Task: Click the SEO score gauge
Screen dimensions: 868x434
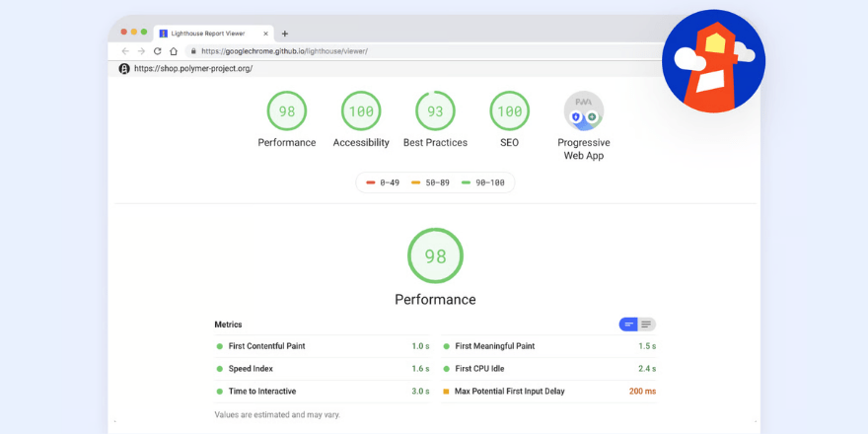Action: pos(509,111)
